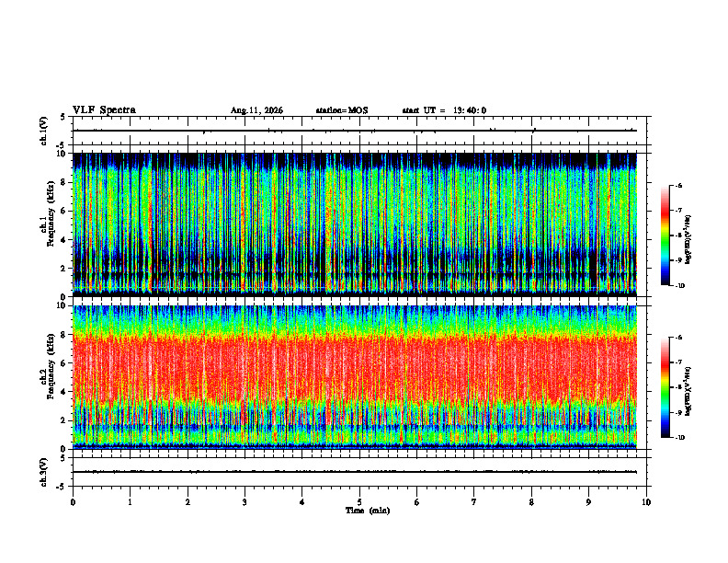This screenshot has width=728, height=563.
Task: Click the Aug. 11, 2026 date label
Action: coord(256,110)
